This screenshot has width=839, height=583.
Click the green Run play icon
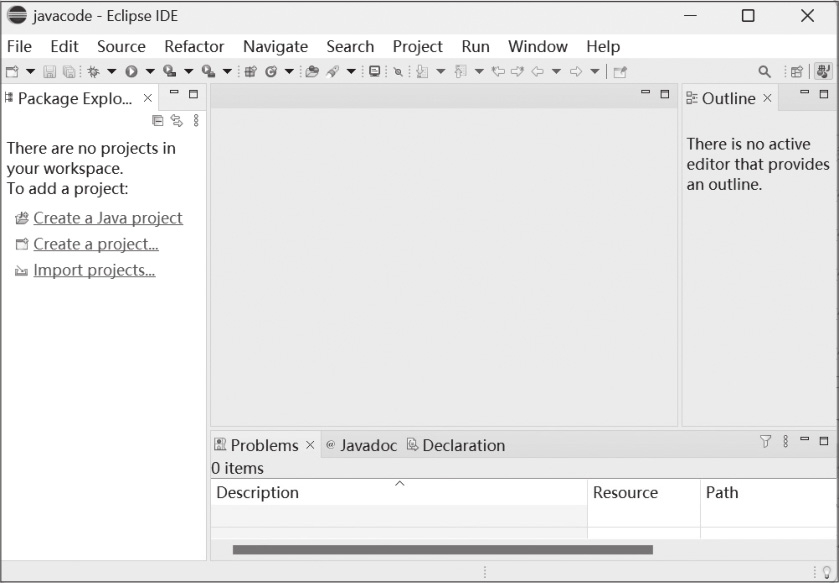tap(131, 71)
